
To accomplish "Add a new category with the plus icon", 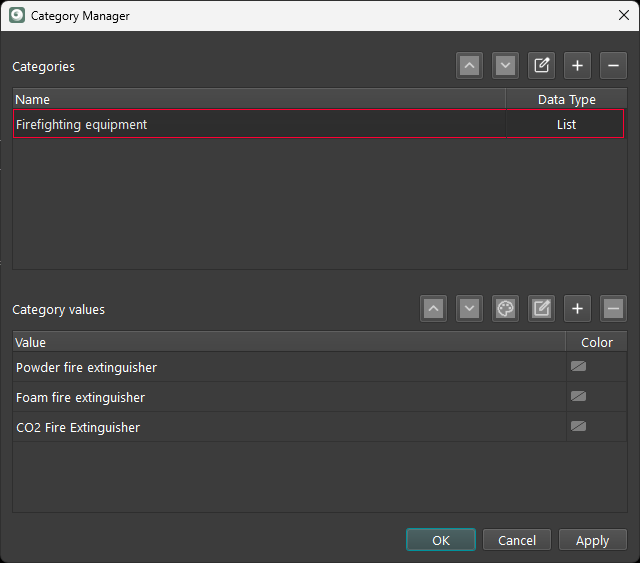I will tap(577, 66).
